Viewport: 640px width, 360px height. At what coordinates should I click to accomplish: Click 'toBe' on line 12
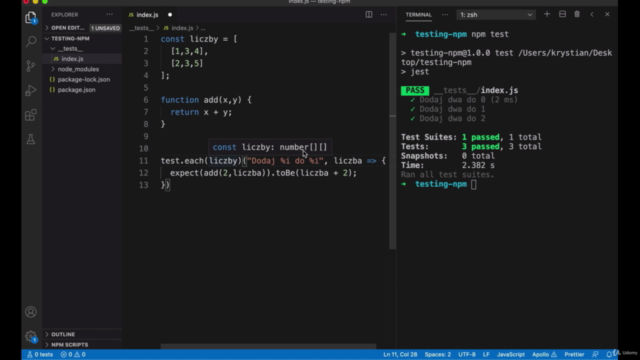tap(285, 173)
